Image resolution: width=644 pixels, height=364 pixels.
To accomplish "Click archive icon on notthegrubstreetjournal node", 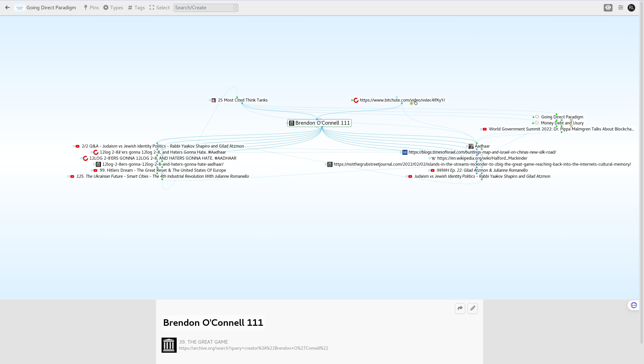I will click(x=330, y=164).
